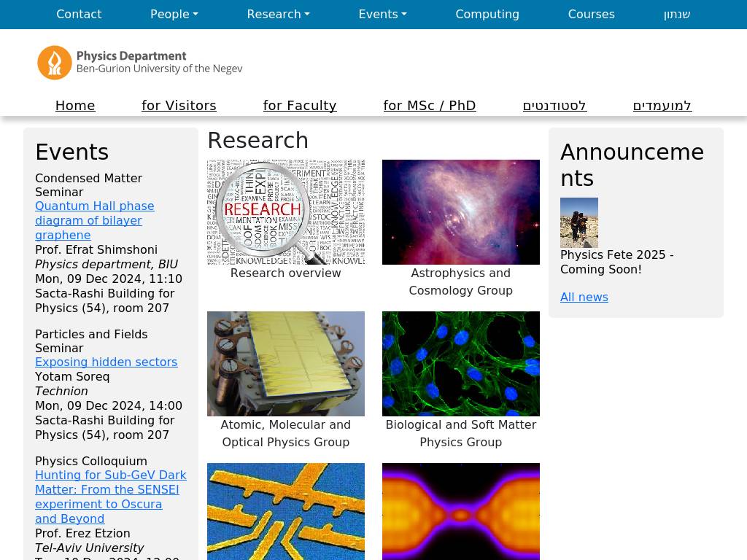View All news link in Announcements
Image resolution: width=747 pixels, height=560 pixels.
584,297
